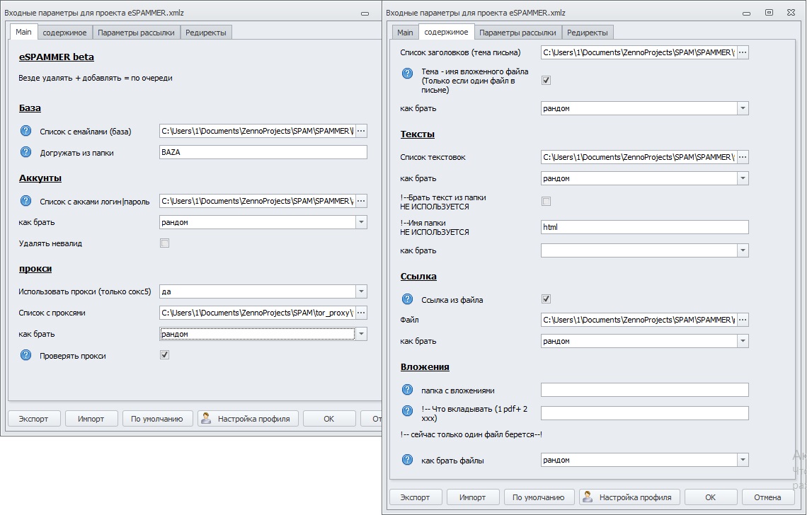Screen dimensions: 812x515
Task: Click Экспорт button in right window
Action: (x=416, y=497)
